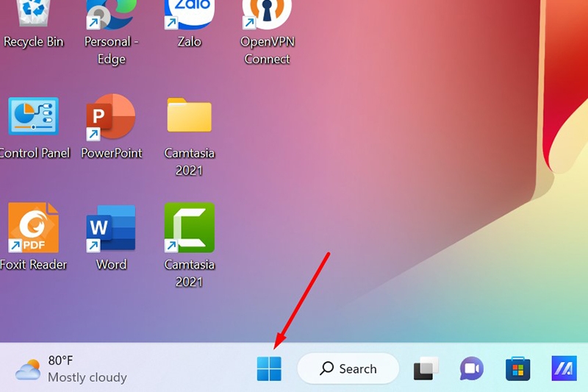Open the Windows Start menu button

(x=269, y=368)
